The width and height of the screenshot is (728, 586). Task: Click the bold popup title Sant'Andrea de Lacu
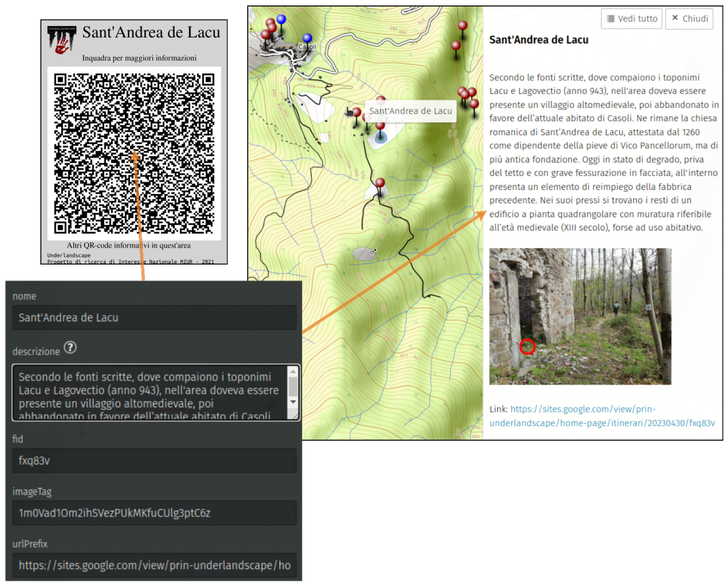point(539,40)
